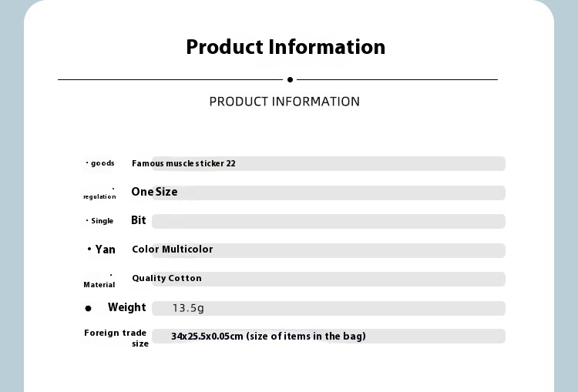
Task: Select the uppercase "PRODUCT INFORMATION" subtitle
Action: [x=284, y=102]
